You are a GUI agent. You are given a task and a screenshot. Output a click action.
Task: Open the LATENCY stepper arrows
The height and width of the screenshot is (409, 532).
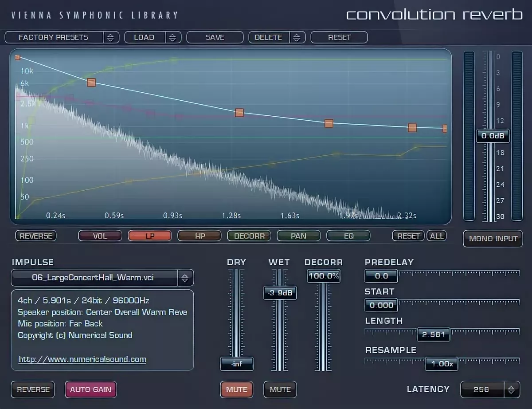click(x=512, y=389)
